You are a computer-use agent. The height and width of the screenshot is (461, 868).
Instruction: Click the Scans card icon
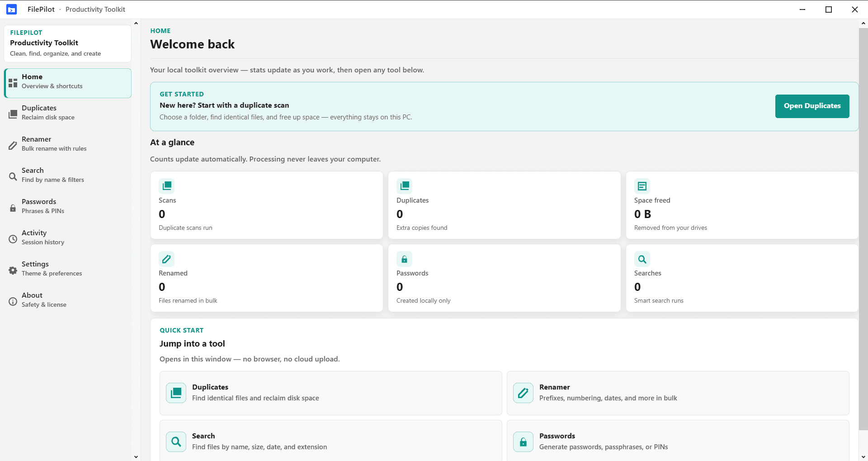pyautogui.click(x=167, y=186)
